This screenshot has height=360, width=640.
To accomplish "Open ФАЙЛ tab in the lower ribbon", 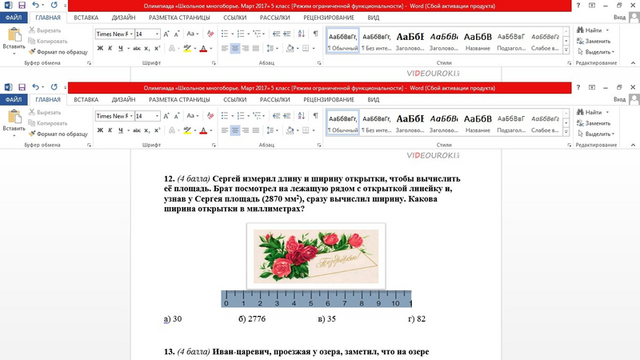I will coord(13,100).
